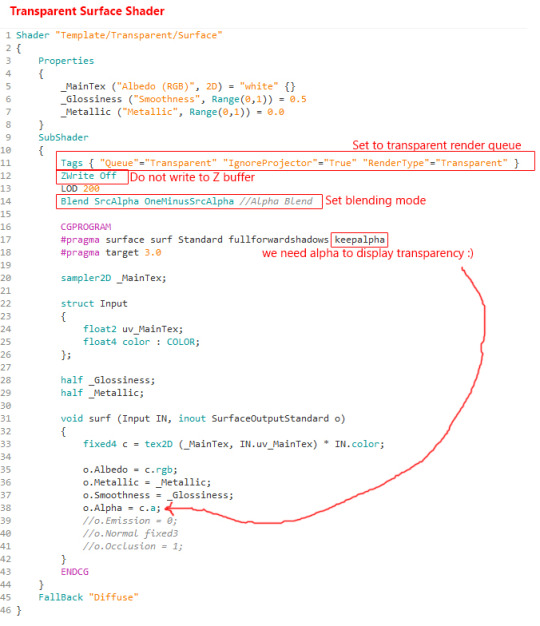The width and height of the screenshot is (540, 626).
Task: Click commented //o.Emission = 0 line
Action: click(130, 521)
